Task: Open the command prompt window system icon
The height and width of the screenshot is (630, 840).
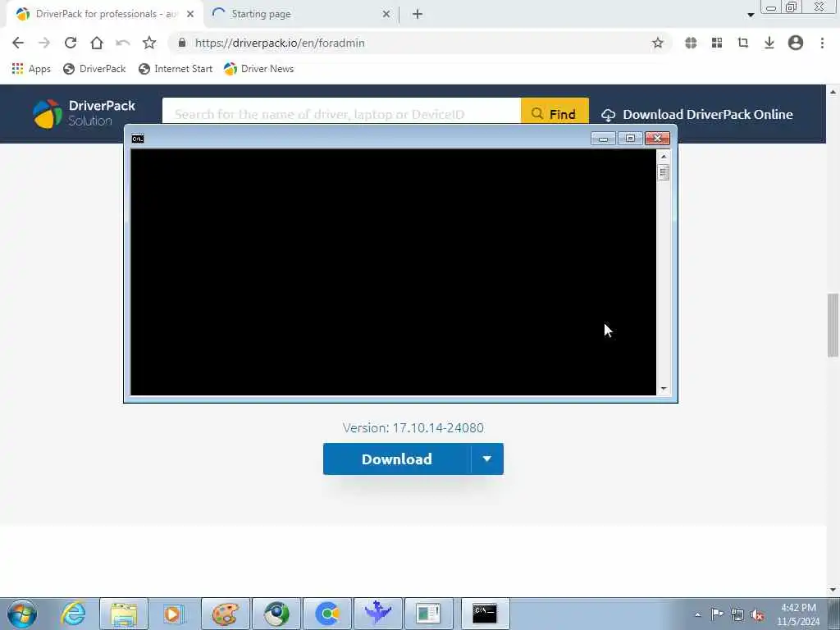Action: pos(138,139)
